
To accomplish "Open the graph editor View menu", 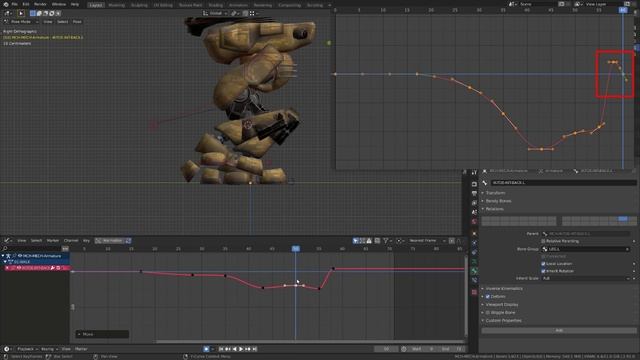I will [x=22, y=241].
